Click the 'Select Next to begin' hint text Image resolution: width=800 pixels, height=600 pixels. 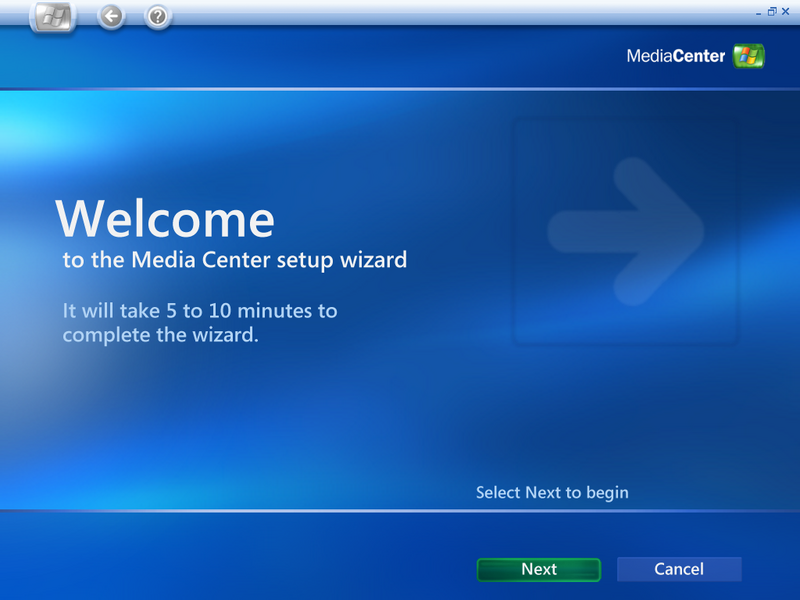(552, 493)
